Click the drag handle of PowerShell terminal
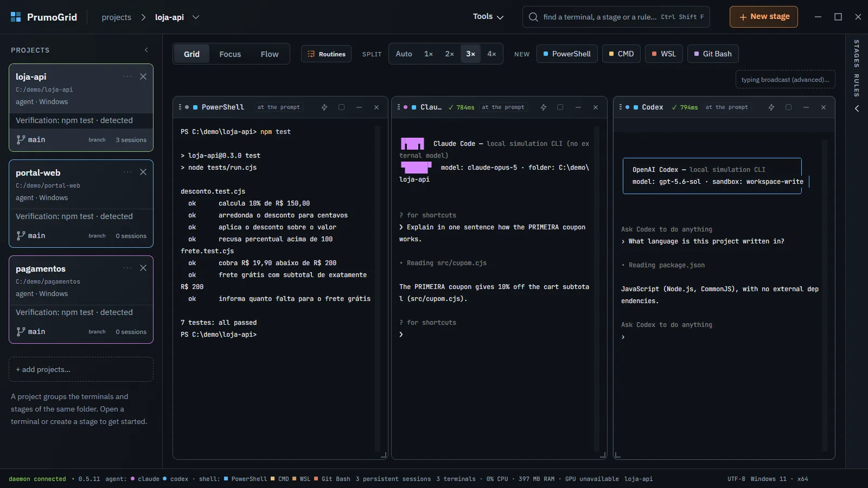 pyautogui.click(x=180, y=107)
